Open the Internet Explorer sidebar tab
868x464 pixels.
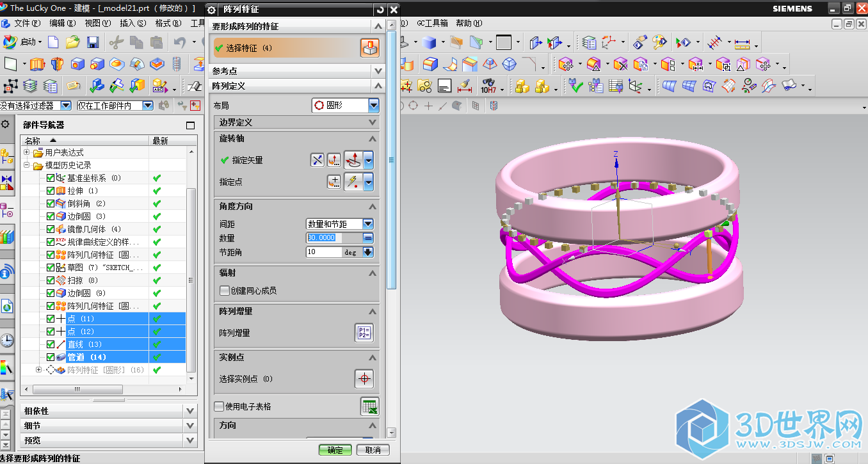(x=6, y=306)
